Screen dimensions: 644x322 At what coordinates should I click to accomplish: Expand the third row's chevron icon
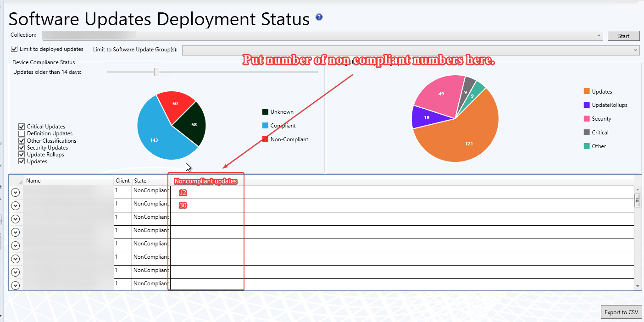(x=16, y=219)
